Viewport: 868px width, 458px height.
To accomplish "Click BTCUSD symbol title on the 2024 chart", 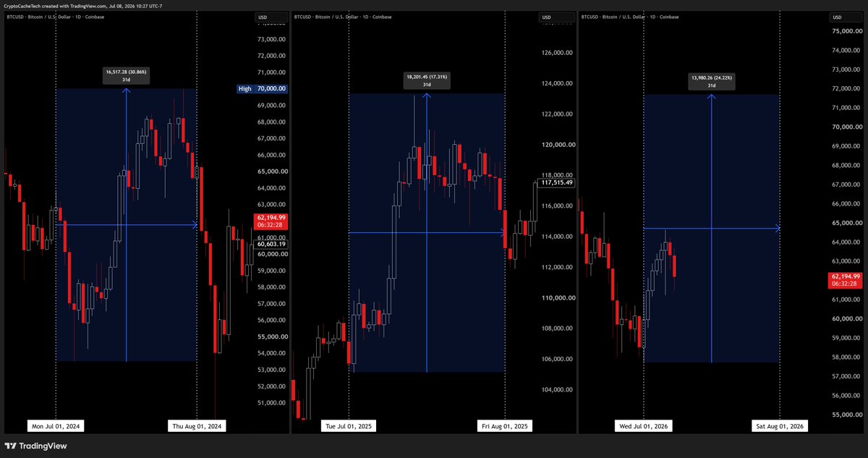I will click(55, 16).
